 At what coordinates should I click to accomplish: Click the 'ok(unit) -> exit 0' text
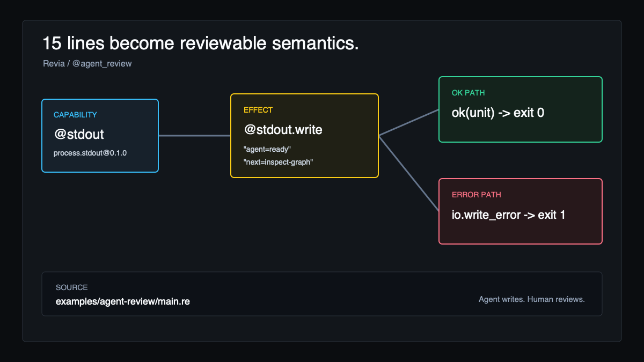pos(498,113)
